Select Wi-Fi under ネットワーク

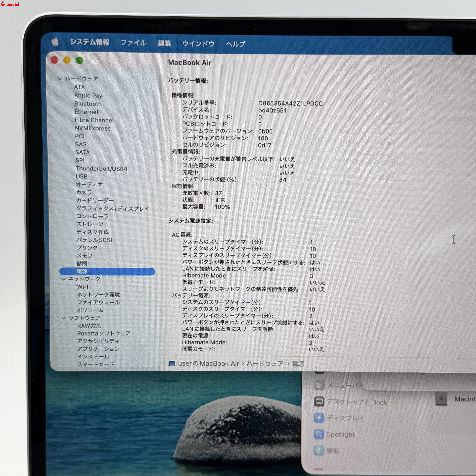pos(84,287)
